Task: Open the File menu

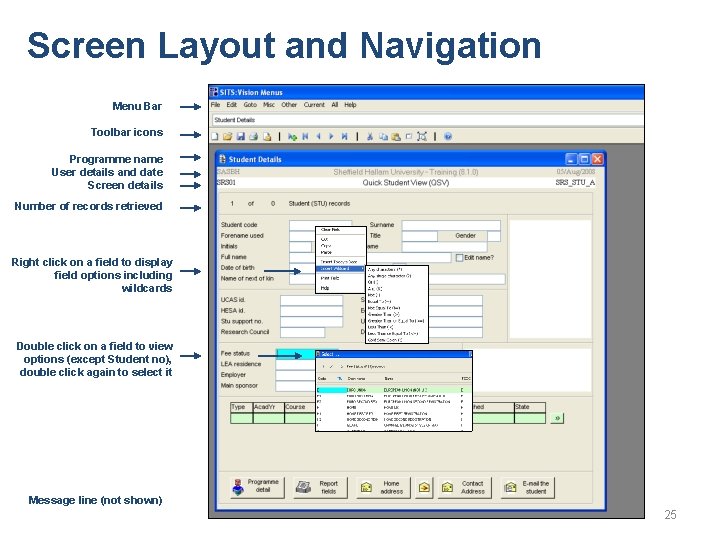Action: [x=215, y=105]
